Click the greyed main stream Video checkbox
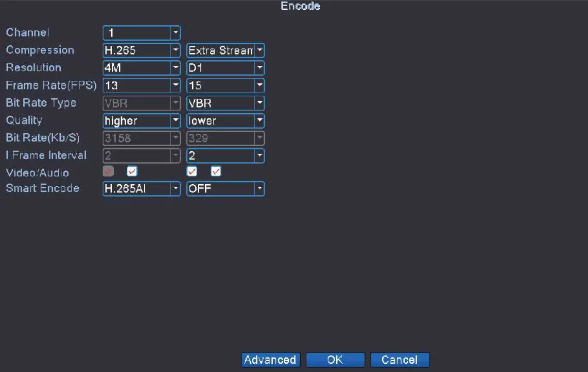The image size is (588, 372). click(108, 171)
